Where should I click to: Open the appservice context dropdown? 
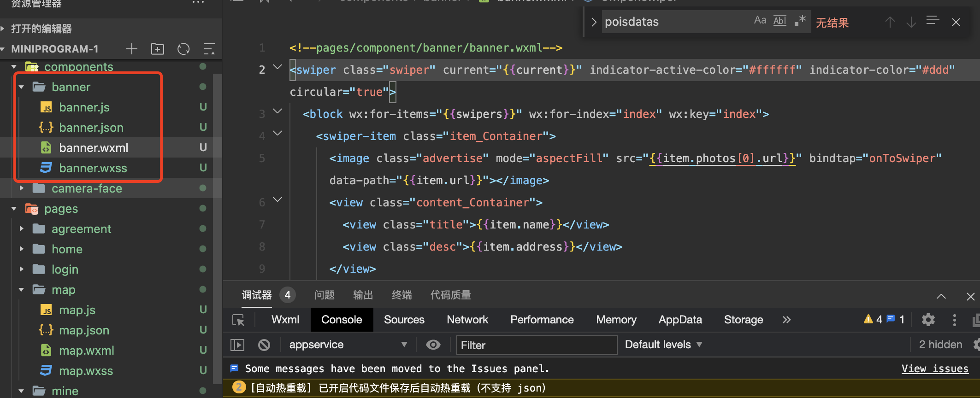coord(348,345)
